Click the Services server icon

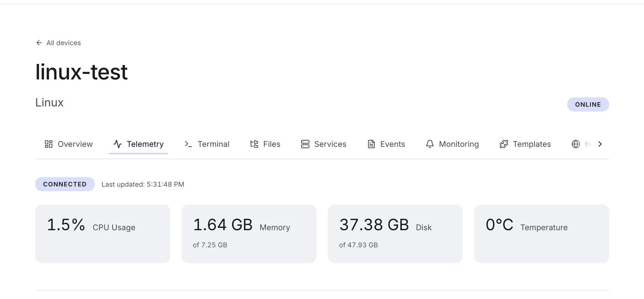click(x=305, y=144)
